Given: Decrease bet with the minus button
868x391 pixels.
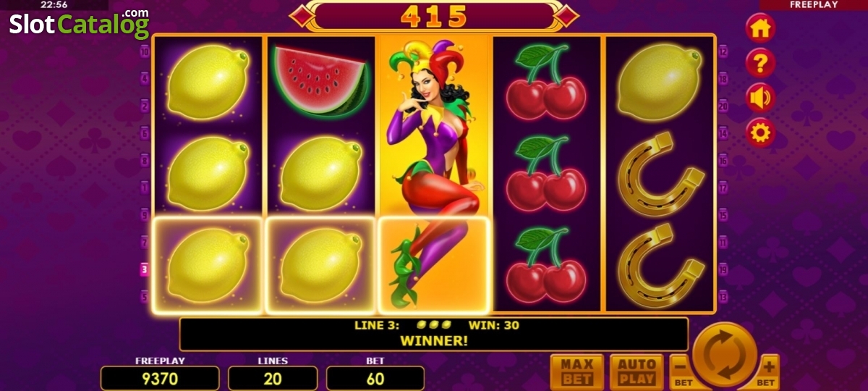Looking at the screenshot, I should (681, 371).
